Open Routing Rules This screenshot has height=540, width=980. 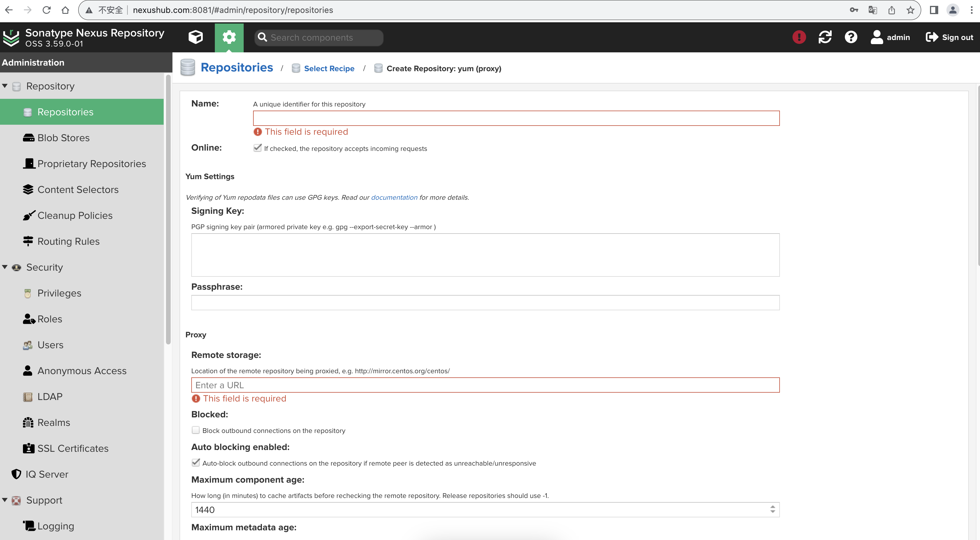[x=82, y=241]
